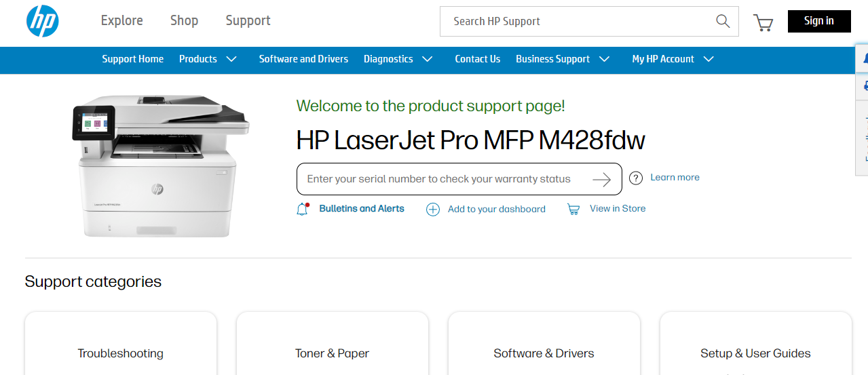Click the serial number input field
The image size is (868, 375).
[439, 180]
